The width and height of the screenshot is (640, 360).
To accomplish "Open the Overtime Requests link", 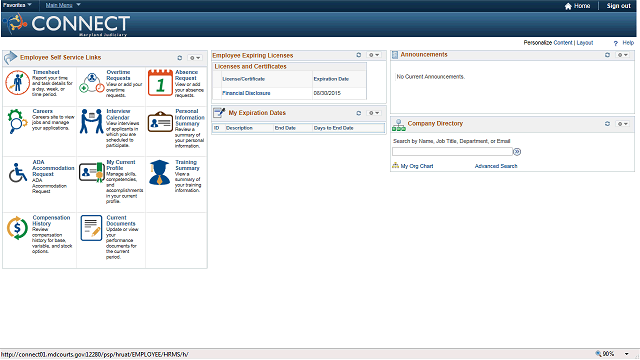I will pos(118,75).
